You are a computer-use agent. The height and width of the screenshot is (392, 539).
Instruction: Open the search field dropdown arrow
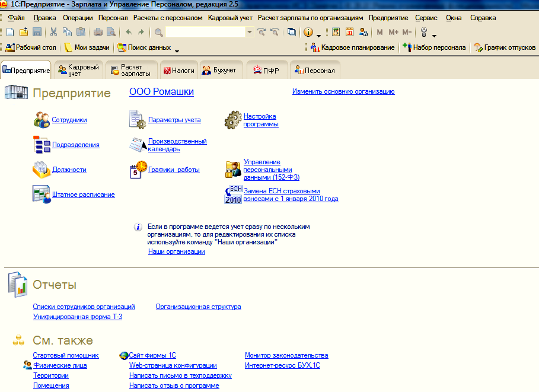(x=250, y=32)
